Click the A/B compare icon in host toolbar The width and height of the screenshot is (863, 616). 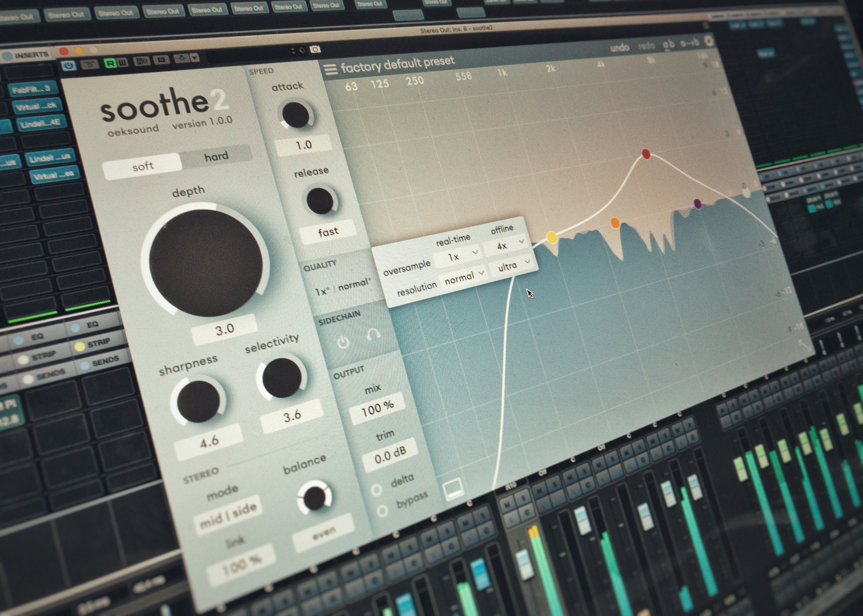pyautogui.click(x=142, y=61)
